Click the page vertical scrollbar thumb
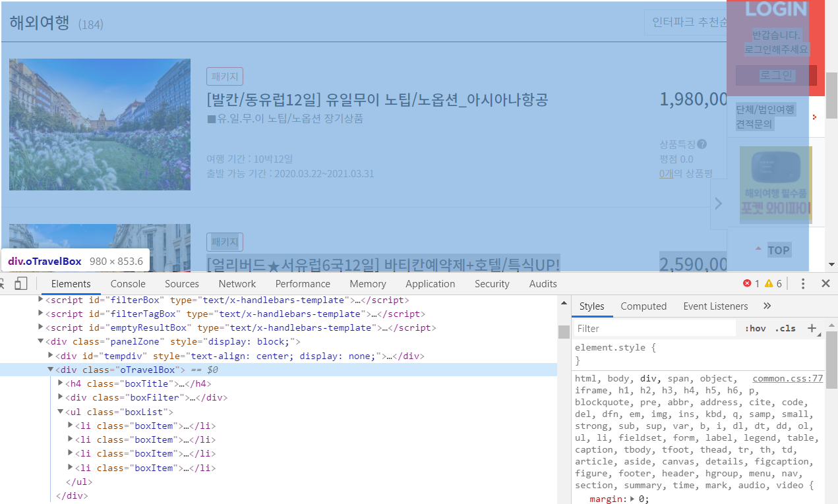Viewport: 838px width, 504px height. 831,96
